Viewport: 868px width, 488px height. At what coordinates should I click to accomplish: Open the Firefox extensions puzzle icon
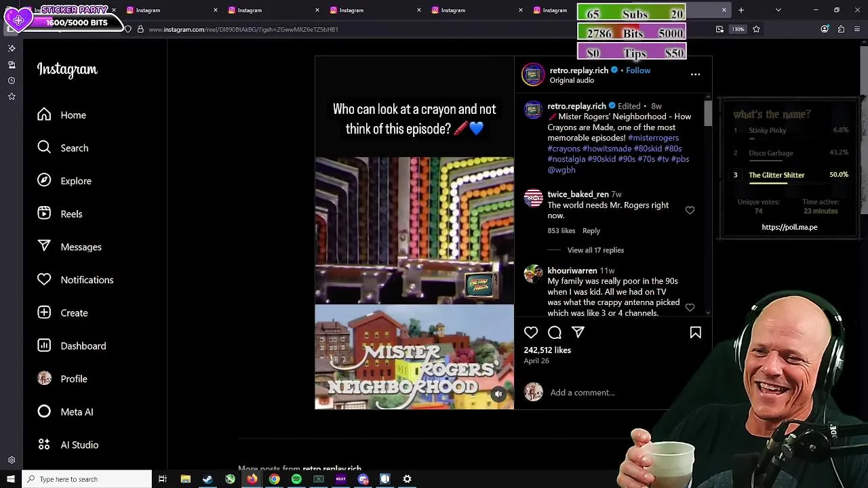click(x=841, y=29)
